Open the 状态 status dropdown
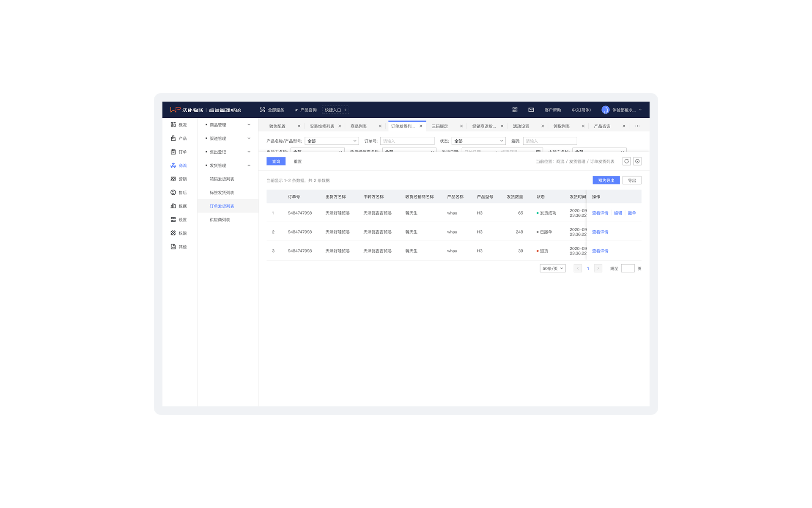Screen dimensions: 812x508 point(478,141)
